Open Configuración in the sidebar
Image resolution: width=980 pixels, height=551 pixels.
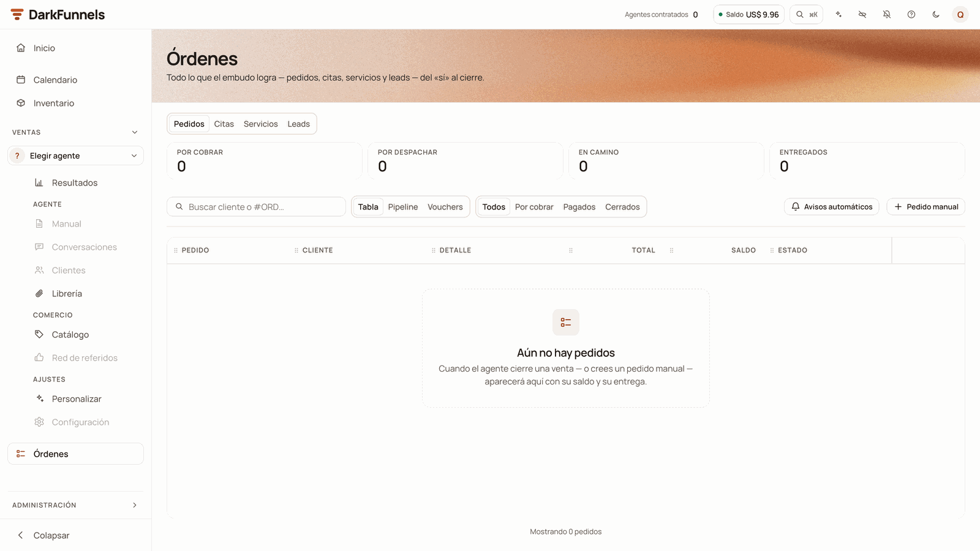tap(85, 422)
